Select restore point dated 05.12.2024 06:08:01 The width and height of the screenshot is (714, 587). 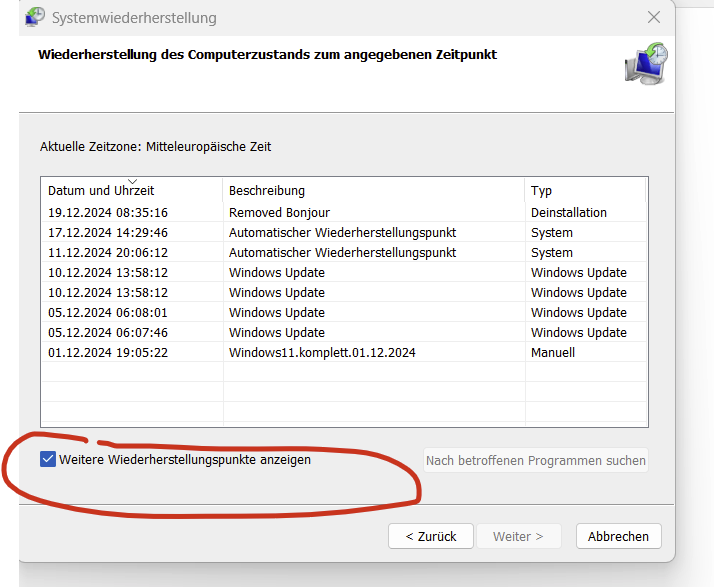pos(344,312)
